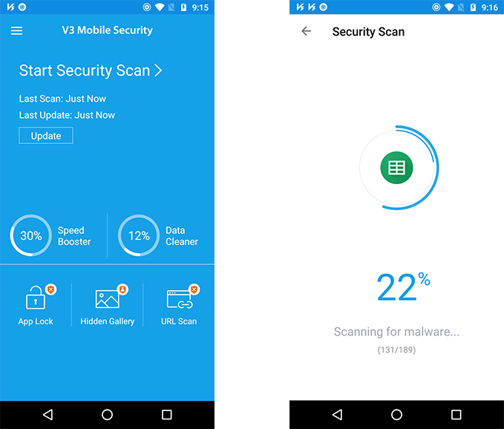Screen dimensions: 504x429
Task: Tap the 22% scan progress readout
Action: point(403,287)
